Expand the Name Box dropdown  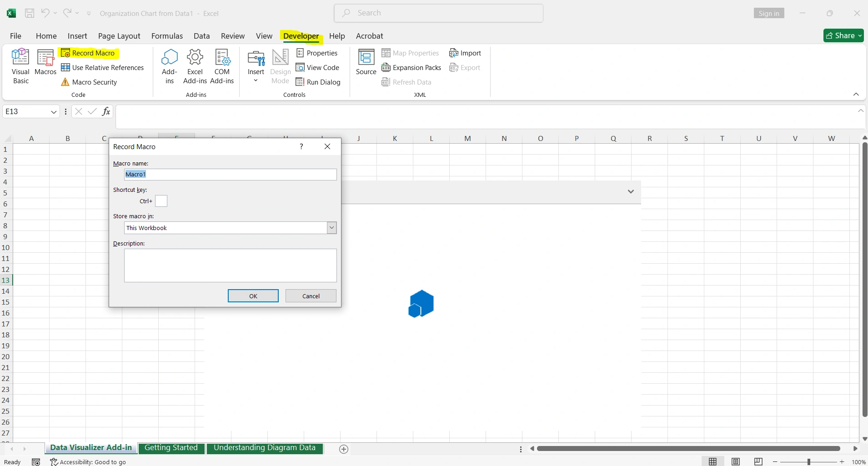53,111
